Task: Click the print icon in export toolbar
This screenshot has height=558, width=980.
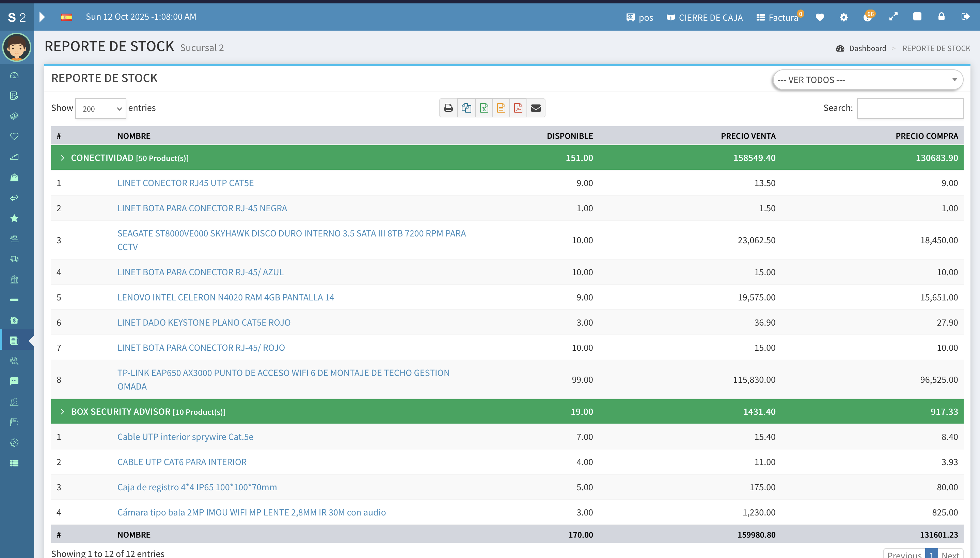Action: (448, 108)
